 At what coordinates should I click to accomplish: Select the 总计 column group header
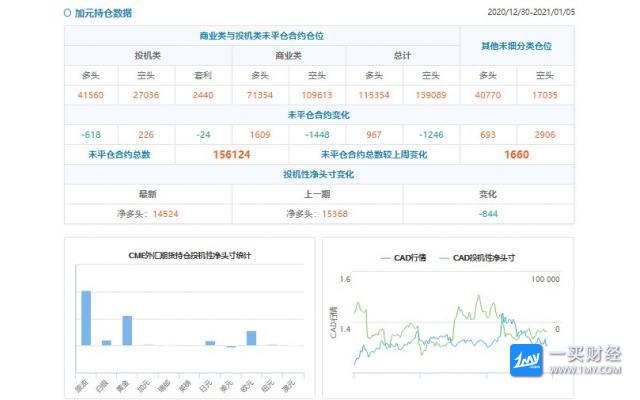coord(402,56)
